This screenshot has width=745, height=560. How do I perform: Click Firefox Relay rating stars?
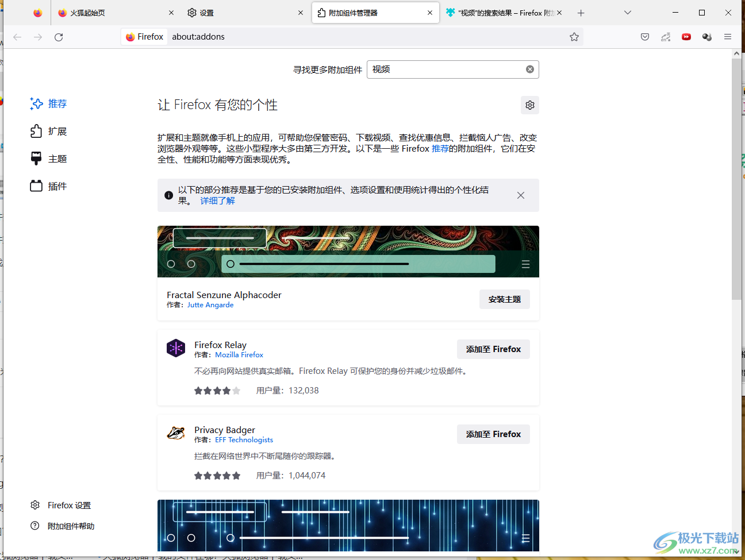[x=217, y=391]
